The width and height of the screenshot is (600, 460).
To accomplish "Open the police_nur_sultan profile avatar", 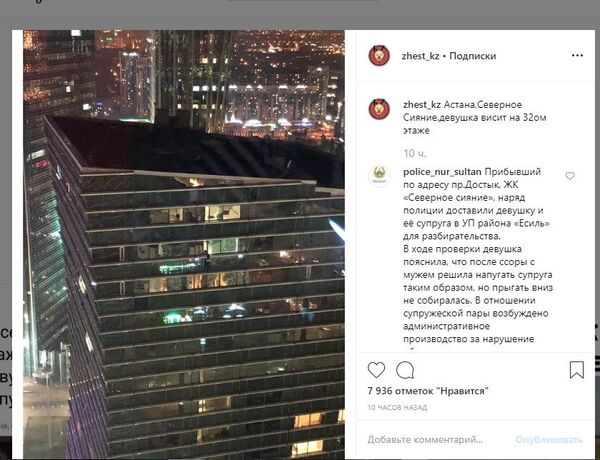I will click(x=379, y=176).
